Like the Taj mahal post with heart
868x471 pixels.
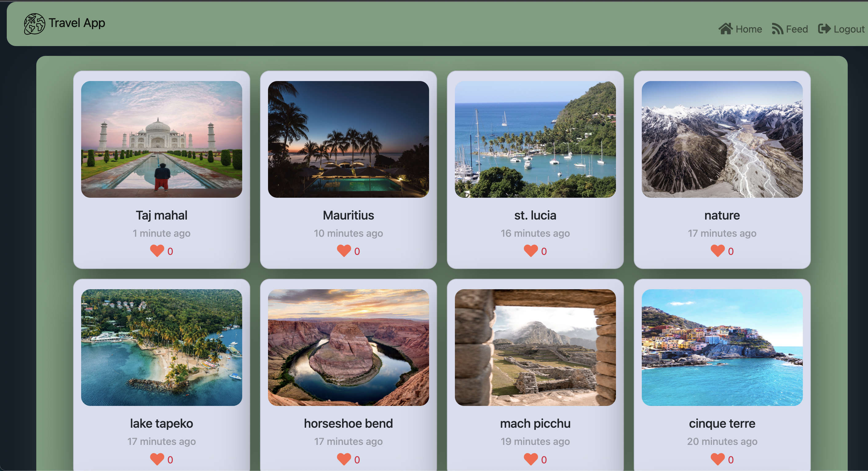click(x=157, y=251)
